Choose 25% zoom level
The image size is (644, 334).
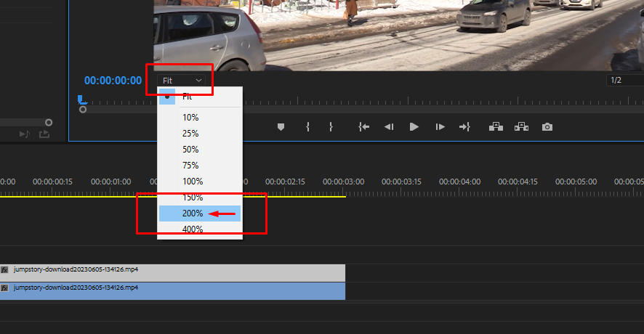[x=200, y=134]
